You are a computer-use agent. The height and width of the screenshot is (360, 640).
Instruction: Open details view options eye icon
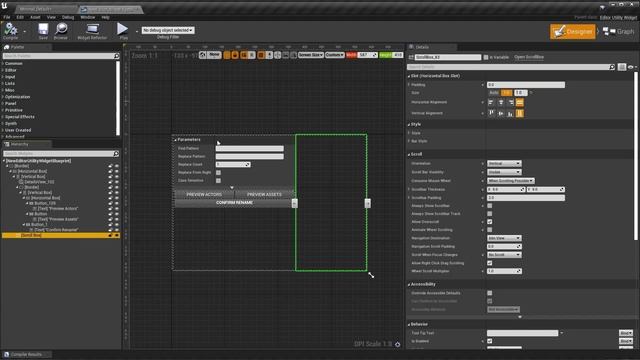(632, 67)
